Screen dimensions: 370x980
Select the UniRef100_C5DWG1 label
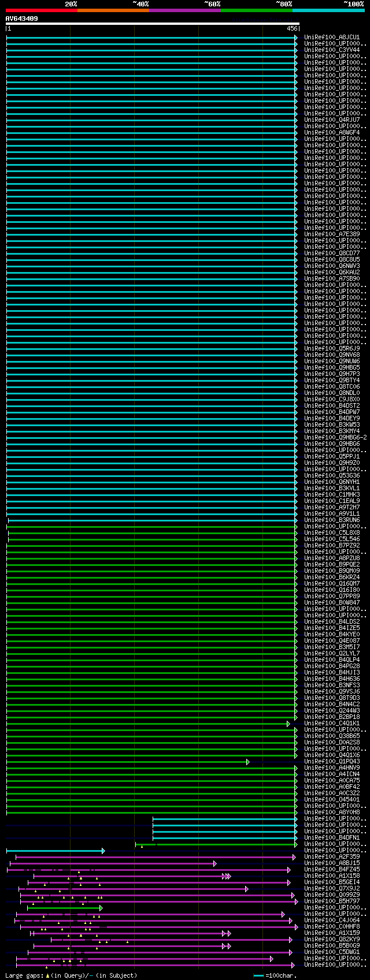(332, 952)
